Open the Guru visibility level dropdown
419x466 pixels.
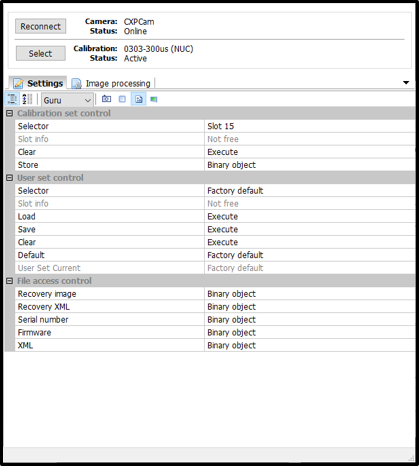67,100
